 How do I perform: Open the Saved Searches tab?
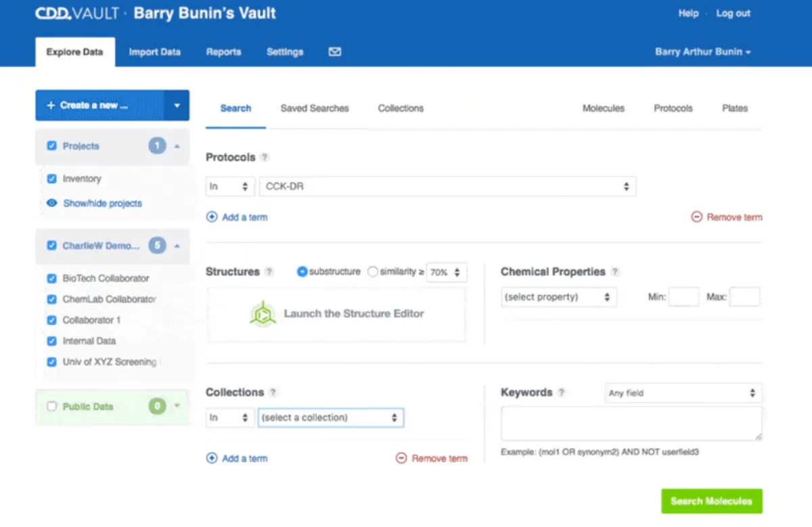(x=315, y=108)
